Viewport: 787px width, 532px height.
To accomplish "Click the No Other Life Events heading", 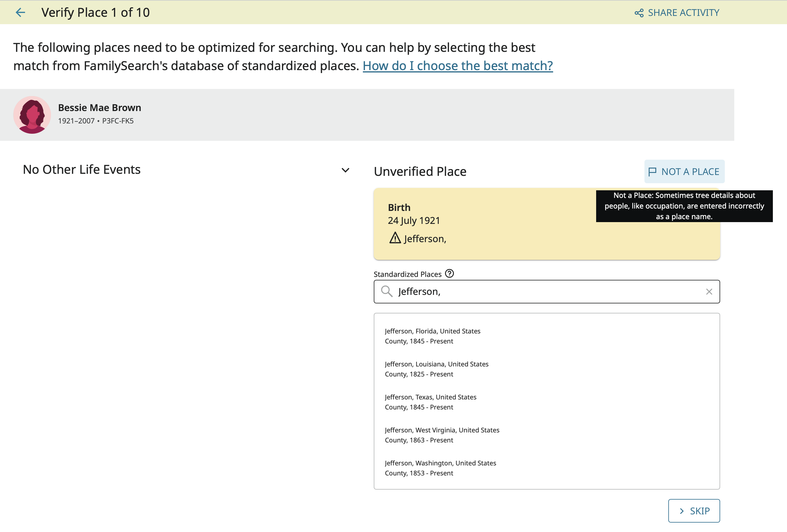I will (x=82, y=170).
